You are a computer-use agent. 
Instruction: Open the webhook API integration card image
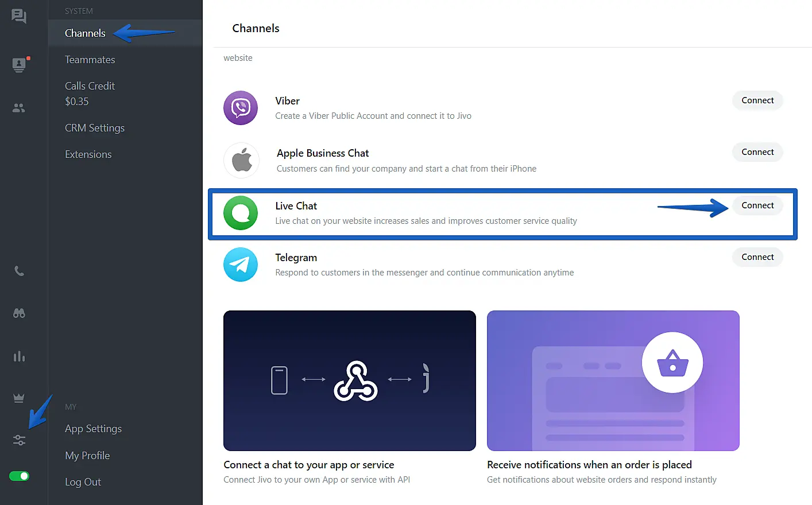(x=350, y=380)
